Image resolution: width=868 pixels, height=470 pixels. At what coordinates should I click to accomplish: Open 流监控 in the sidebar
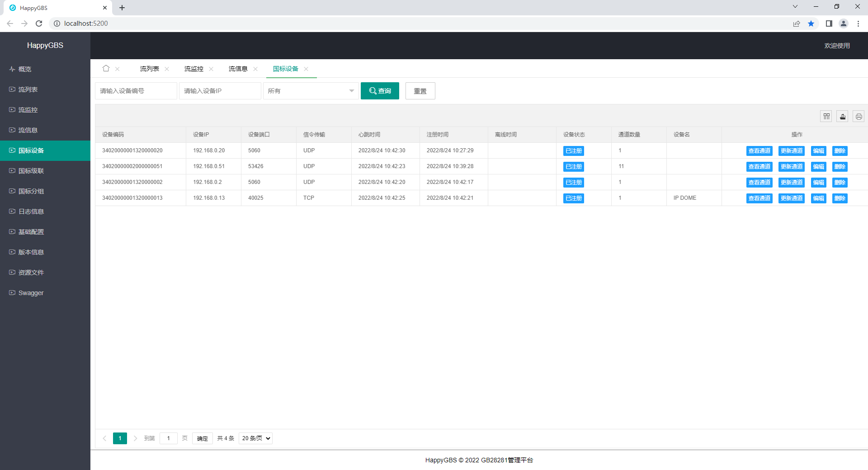point(45,110)
